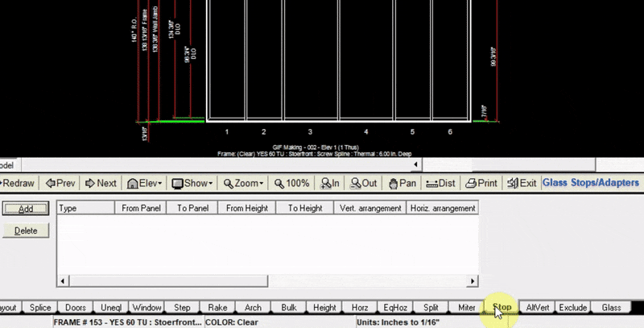Open the Show dropdown menu
The image size is (644, 328).
(x=192, y=183)
